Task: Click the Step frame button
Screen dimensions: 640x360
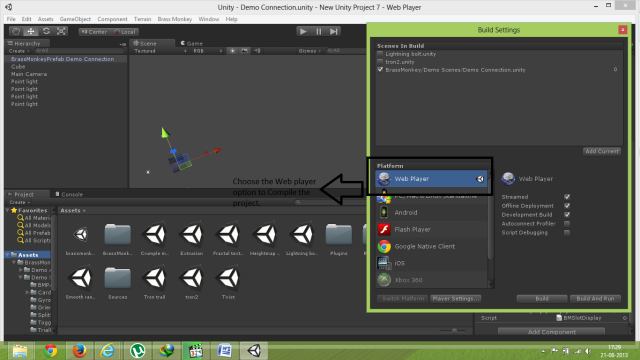Action: click(x=334, y=31)
